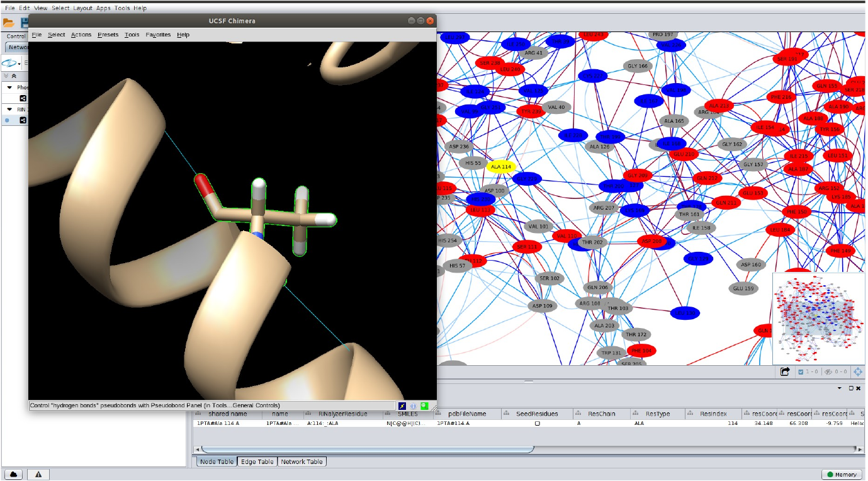The width and height of the screenshot is (868, 481).
Task: Select the THR 202 node
Action: tap(592, 242)
